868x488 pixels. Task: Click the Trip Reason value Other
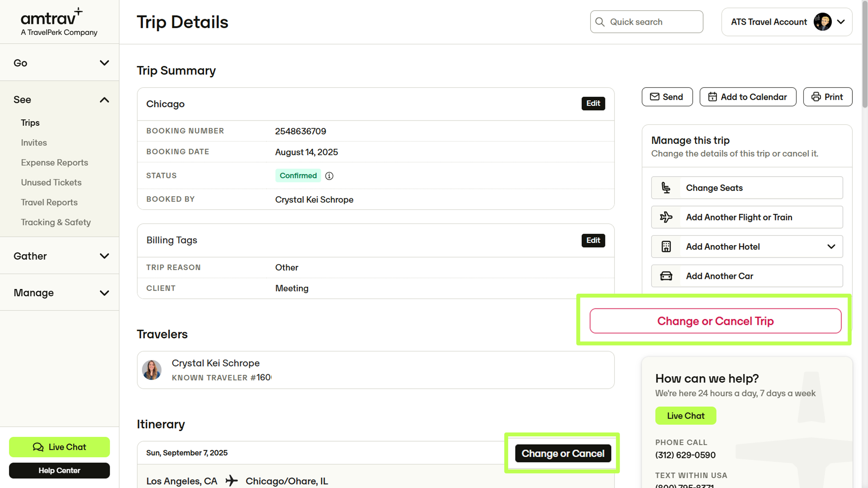(x=287, y=268)
